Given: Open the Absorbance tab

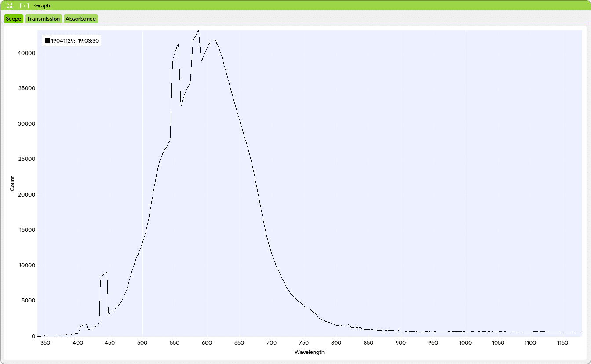Looking at the screenshot, I should [x=80, y=18].
